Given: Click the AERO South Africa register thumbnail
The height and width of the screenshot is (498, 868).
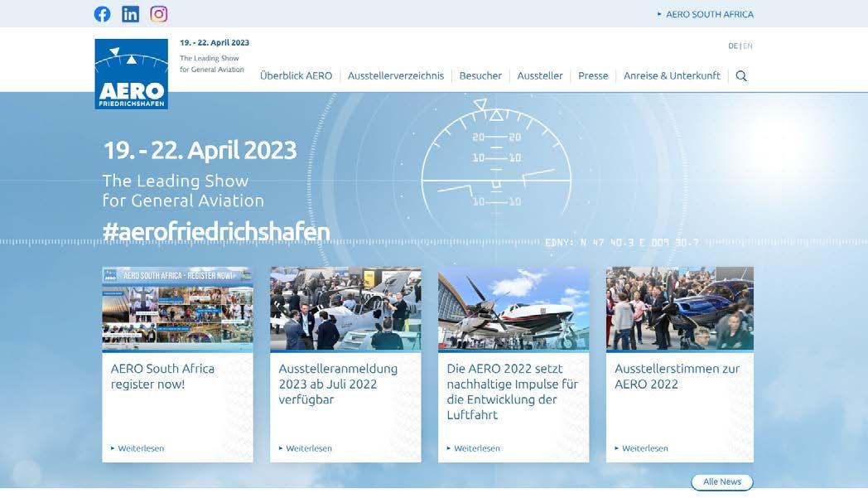Looking at the screenshot, I should pyautogui.click(x=178, y=309).
